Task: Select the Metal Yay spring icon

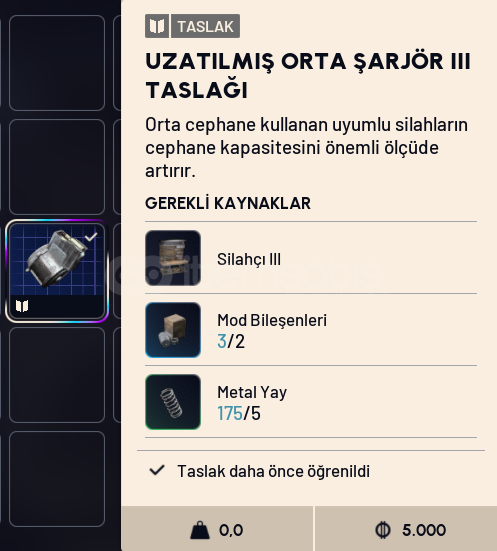Action: pyautogui.click(x=173, y=402)
